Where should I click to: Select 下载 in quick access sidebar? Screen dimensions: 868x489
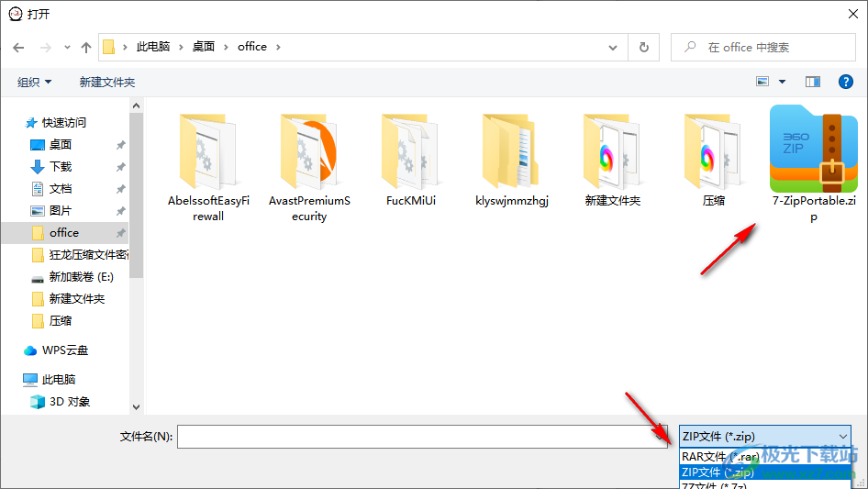(61, 166)
